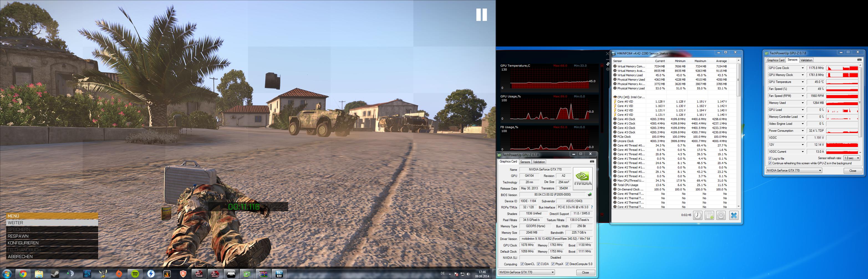Open the orange flame app in taskbar
The image size is (868, 279).
(167, 274)
